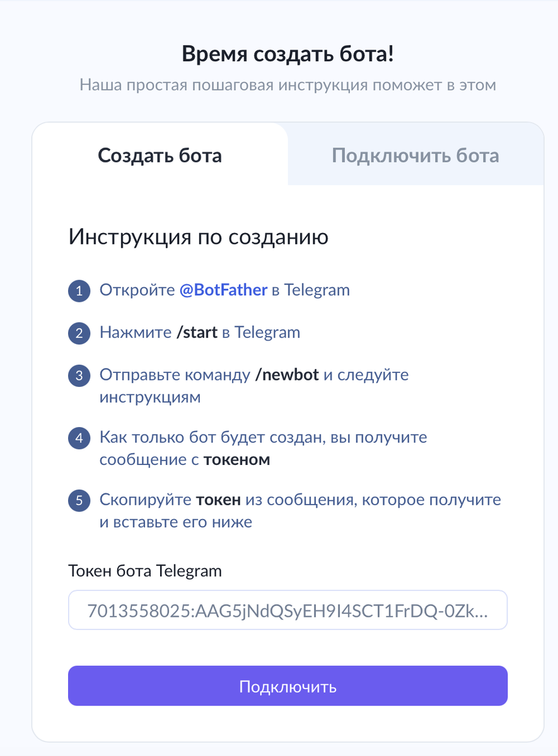The height and width of the screenshot is (756, 558).
Task: Click the step 4 numbered circle
Action: coord(79,438)
